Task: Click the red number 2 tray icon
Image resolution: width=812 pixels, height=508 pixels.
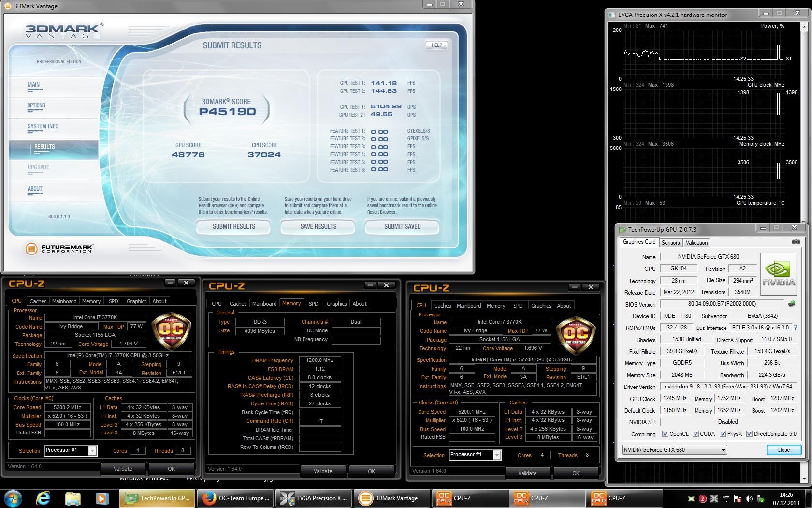Action: pyautogui.click(x=703, y=499)
